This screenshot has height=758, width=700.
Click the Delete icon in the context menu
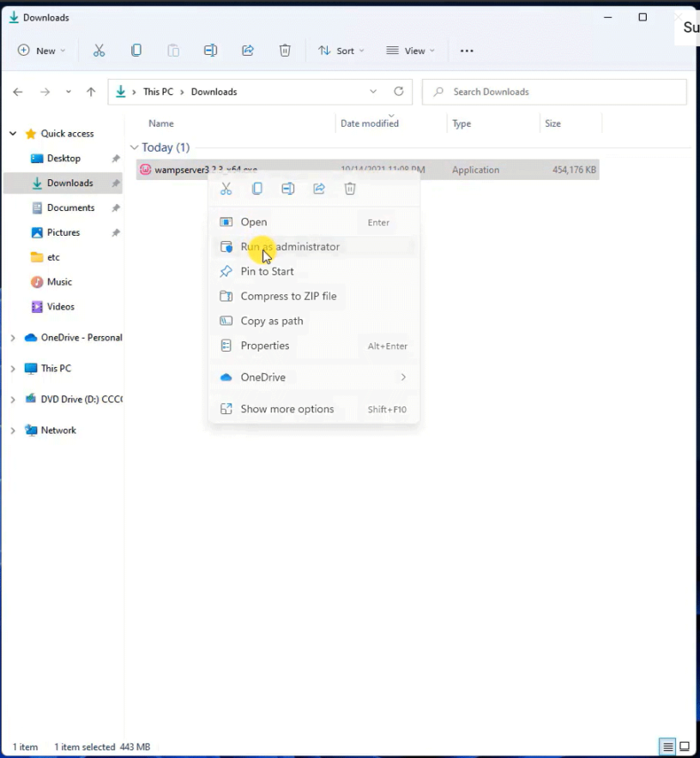(350, 189)
